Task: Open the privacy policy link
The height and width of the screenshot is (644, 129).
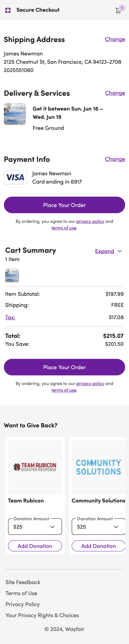Action: [90, 221]
